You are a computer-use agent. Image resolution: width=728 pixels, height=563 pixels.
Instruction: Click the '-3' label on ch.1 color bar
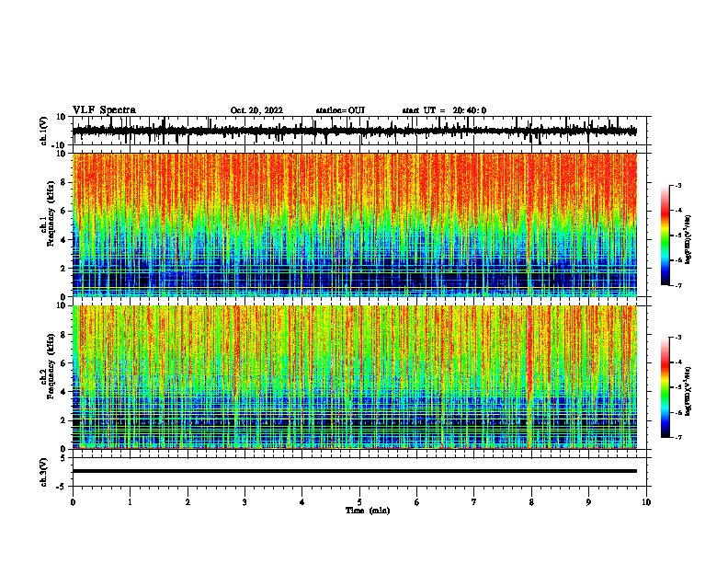tap(677, 185)
